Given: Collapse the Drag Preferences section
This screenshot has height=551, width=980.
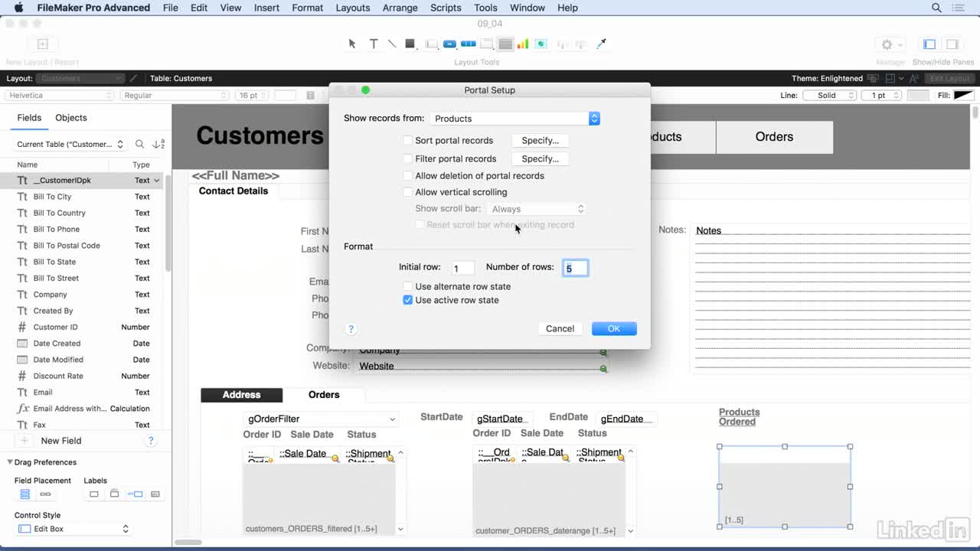Looking at the screenshot, I should pos(10,462).
